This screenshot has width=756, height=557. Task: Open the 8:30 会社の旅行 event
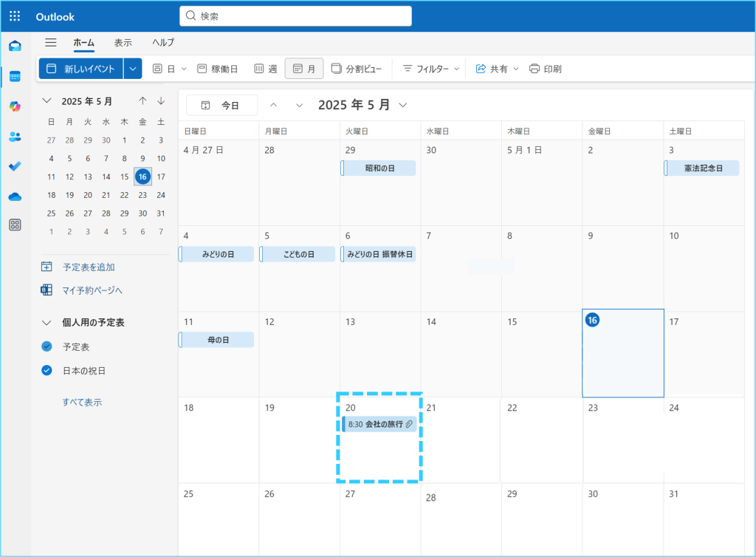point(379,424)
